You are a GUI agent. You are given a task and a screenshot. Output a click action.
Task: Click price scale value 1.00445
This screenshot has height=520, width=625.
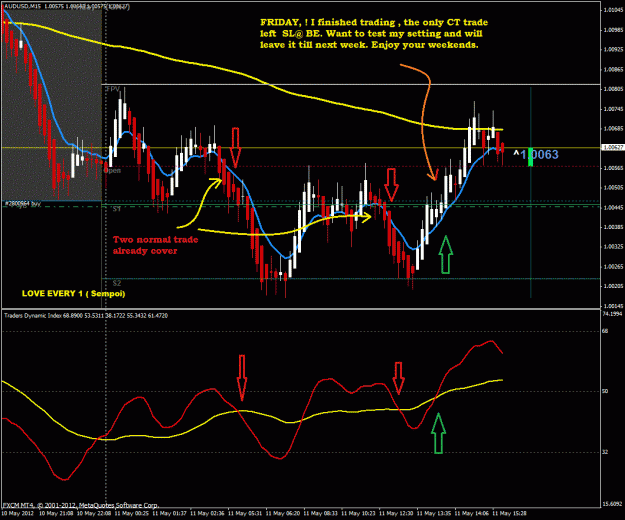coord(613,208)
